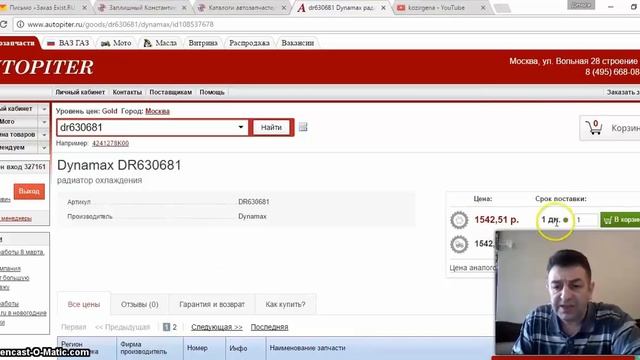Open the shopping cart icon
This screenshot has height=360, width=640.
point(594,127)
